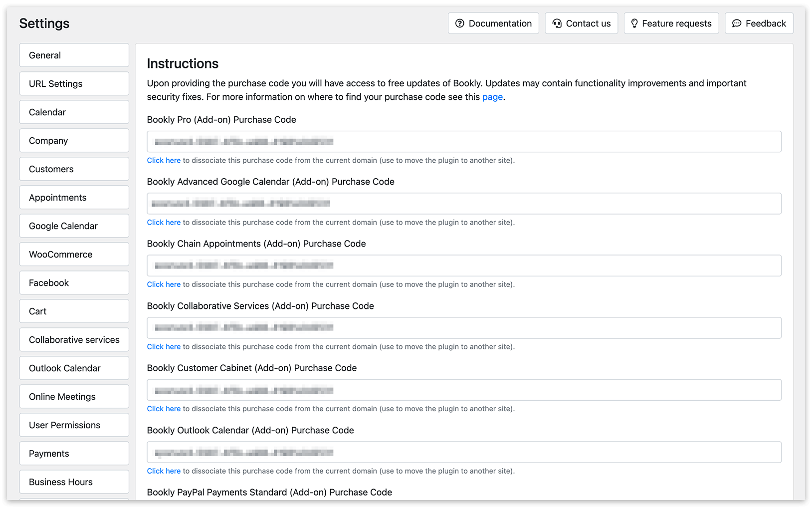812x507 pixels.
Task: Open the Calendar settings tab
Action: (x=74, y=112)
